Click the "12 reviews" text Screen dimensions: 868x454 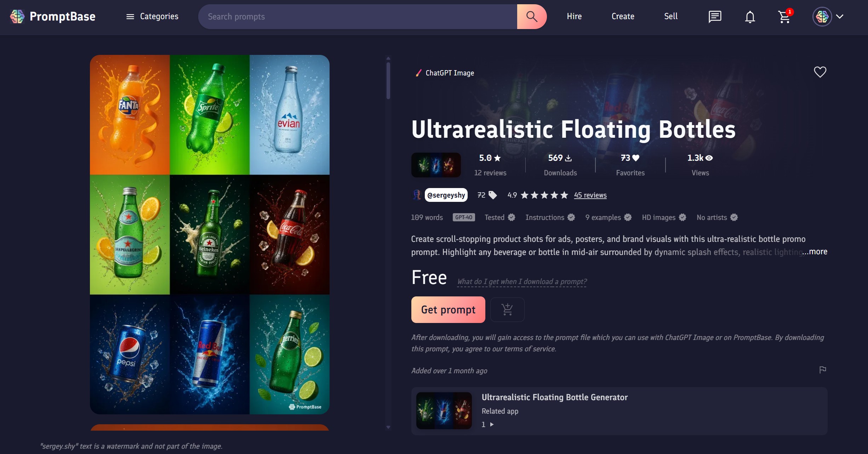coord(490,173)
